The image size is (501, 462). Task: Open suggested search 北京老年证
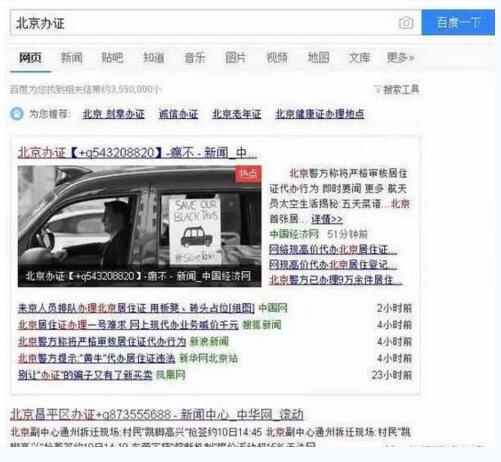coord(237,114)
